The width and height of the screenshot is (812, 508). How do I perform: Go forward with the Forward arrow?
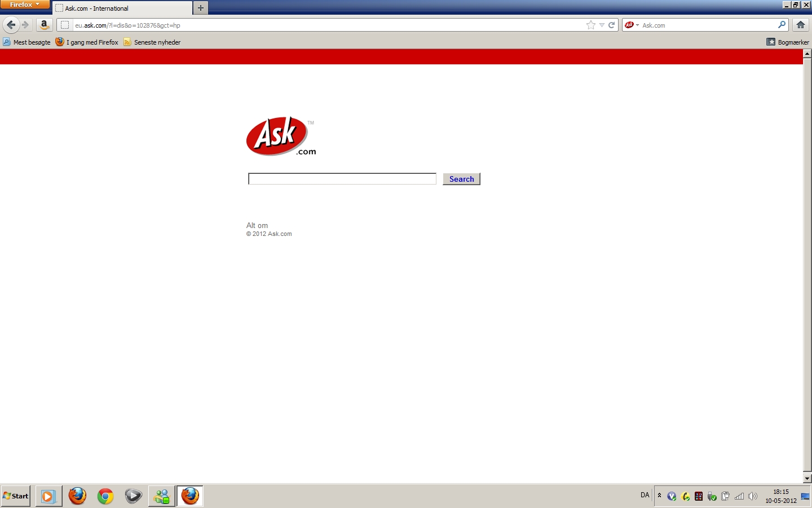pyautogui.click(x=25, y=25)
